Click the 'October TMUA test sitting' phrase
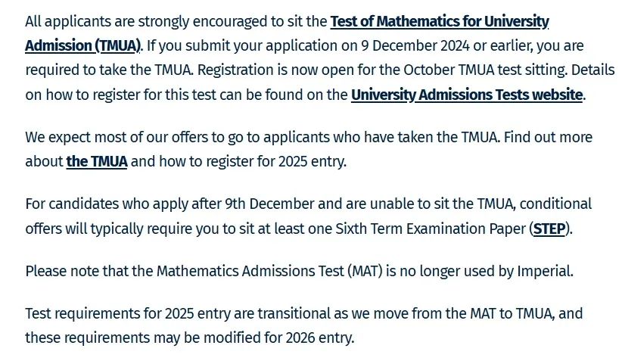This screenshot has height=364, width=622. pyautogui.click(x=486, y=70)
